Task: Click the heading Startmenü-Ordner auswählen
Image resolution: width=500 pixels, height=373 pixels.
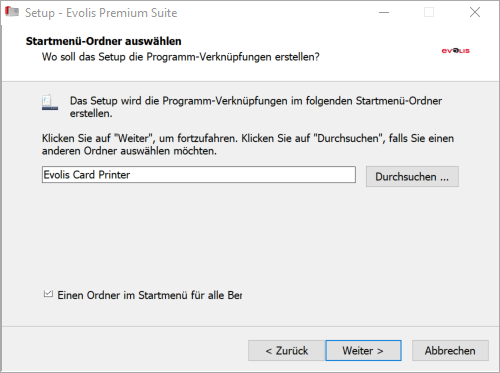Action: point(104,41)
